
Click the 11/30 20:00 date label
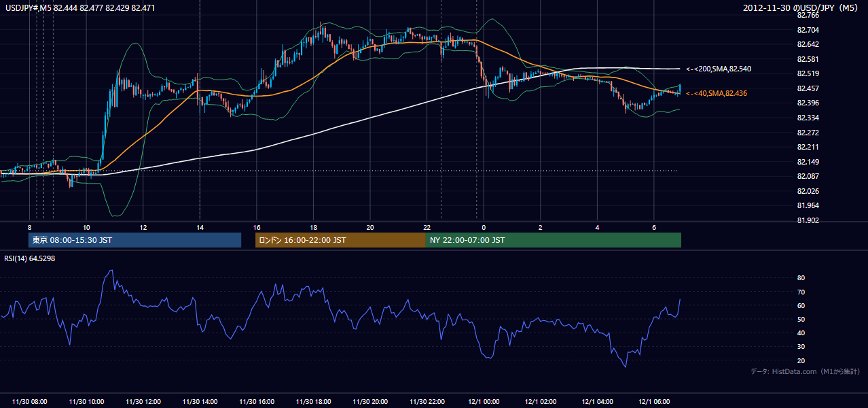tap(369, 402)
